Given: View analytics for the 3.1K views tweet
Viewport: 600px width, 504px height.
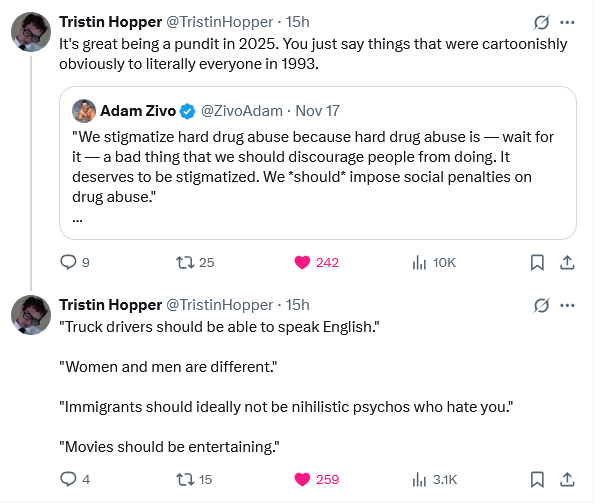Looking at the screenshot, I should (x=420, y=479).
